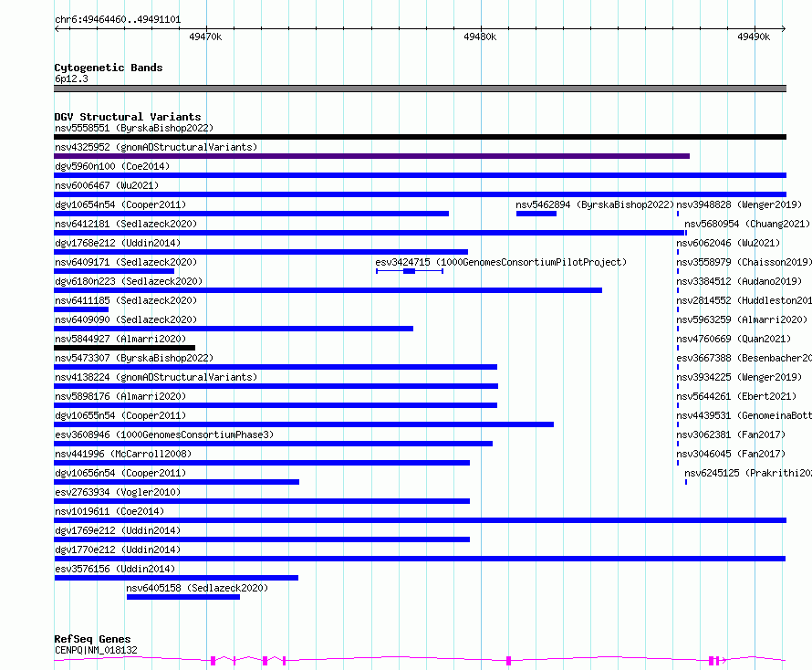Image resolution: width=812 pixels, height=670 pixels.
Task: Open the nsv3384512 (Audano2019) label
Action: 739,281
